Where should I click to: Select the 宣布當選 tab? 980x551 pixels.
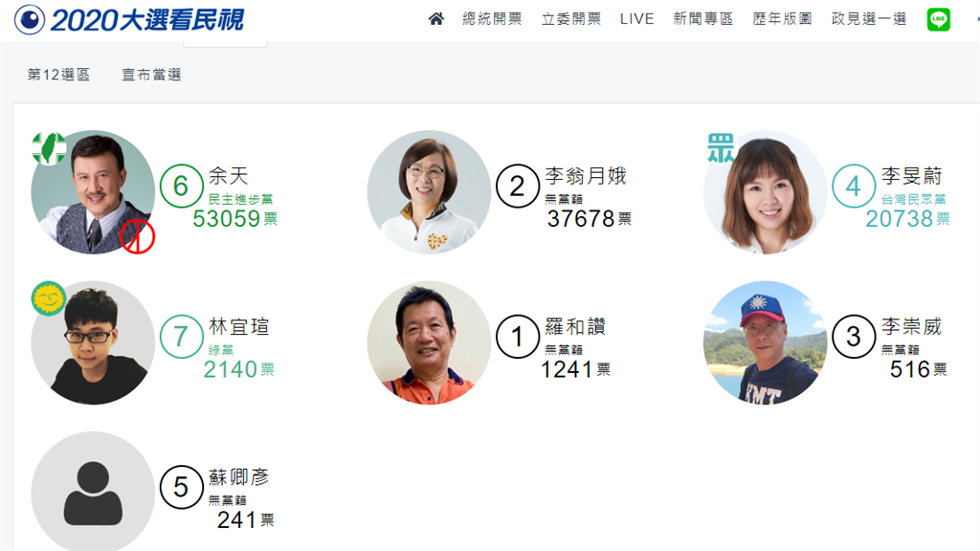tap(151, 75)
